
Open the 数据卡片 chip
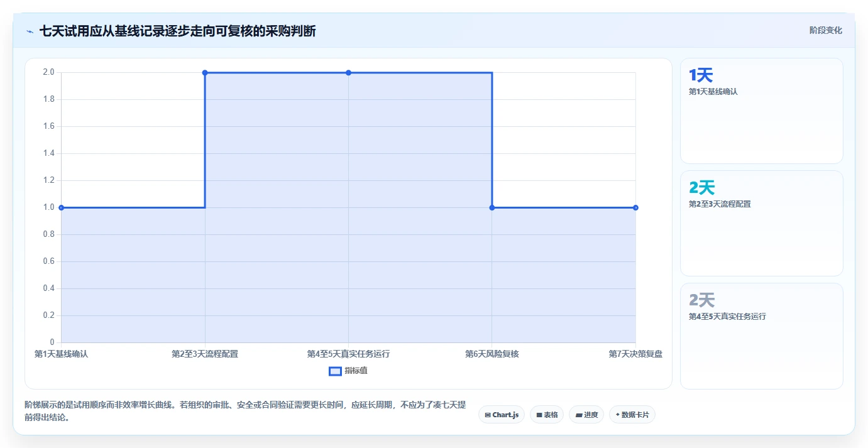tap(632, 415)
